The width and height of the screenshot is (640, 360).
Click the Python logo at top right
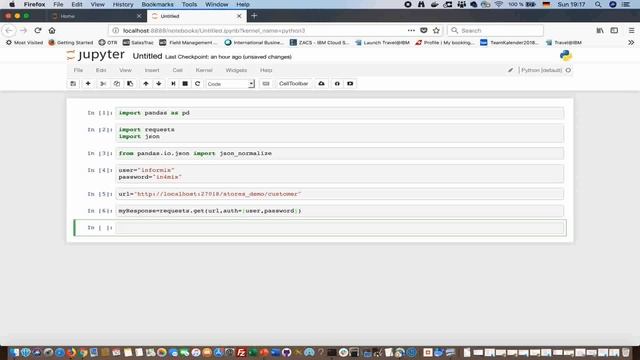tap(566, 56)
